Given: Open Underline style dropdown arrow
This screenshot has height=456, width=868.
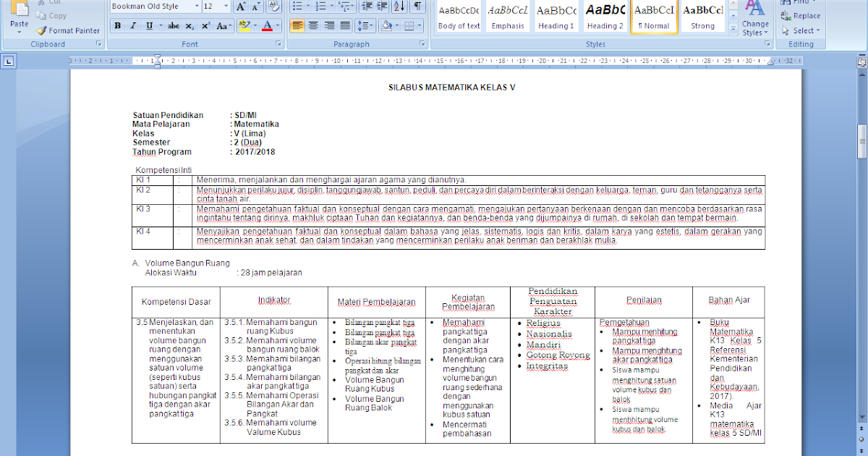Looking at the screenshot, I should coord(160,26).
